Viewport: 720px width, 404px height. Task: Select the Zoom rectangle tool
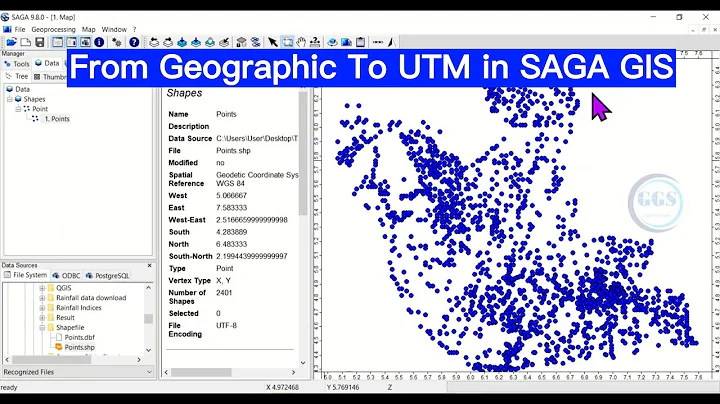click(x=287, y=42)
